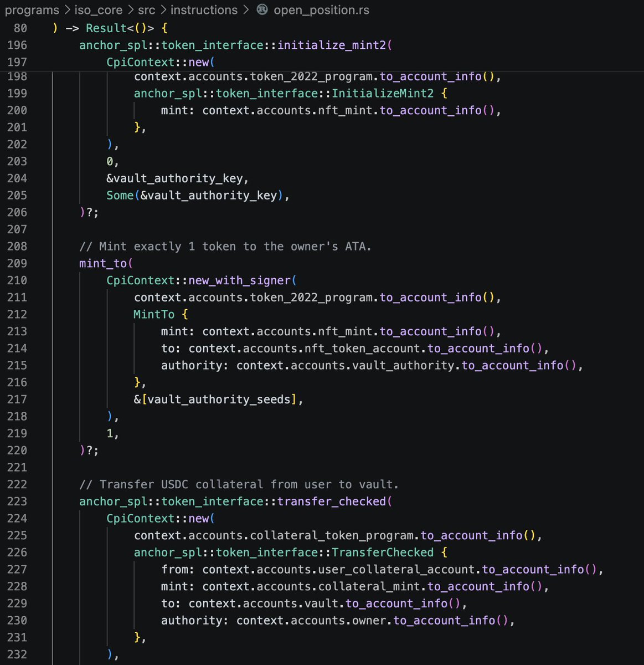This screenshot has width=644, height=665.
Task: Click line number 232 in the gutter
Action: pos(17,654)
